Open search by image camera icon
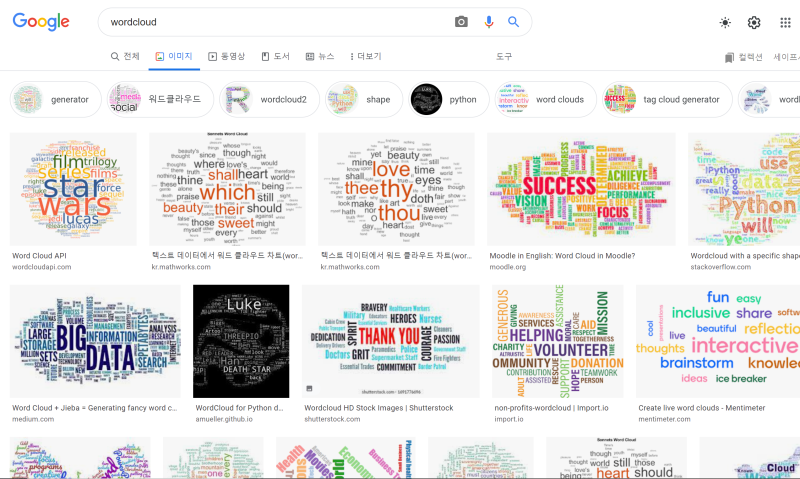Viewport: 800px width, 479px height. tap(461, 22)
